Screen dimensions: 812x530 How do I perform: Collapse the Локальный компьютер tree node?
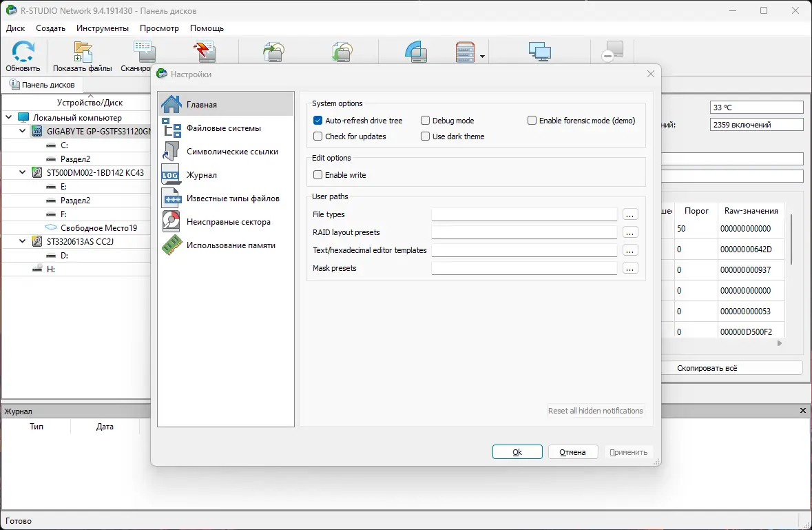tap(9, 117)
